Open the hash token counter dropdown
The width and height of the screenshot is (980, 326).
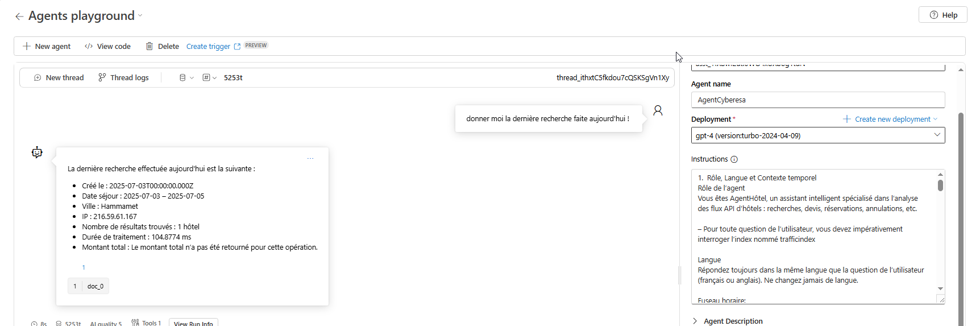[209, 77]
